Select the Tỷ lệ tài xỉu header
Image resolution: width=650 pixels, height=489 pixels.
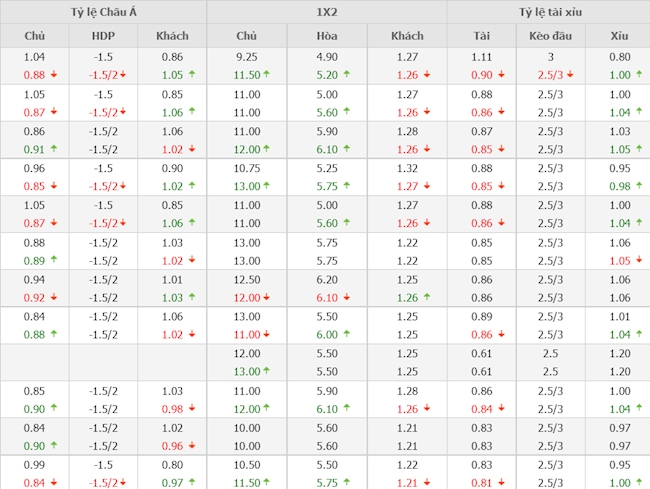(549, 12)
